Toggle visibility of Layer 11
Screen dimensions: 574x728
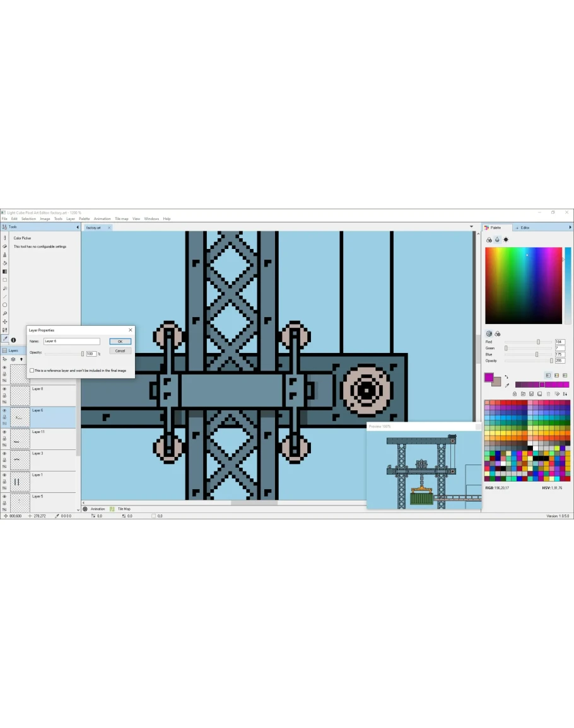(4, 432)
